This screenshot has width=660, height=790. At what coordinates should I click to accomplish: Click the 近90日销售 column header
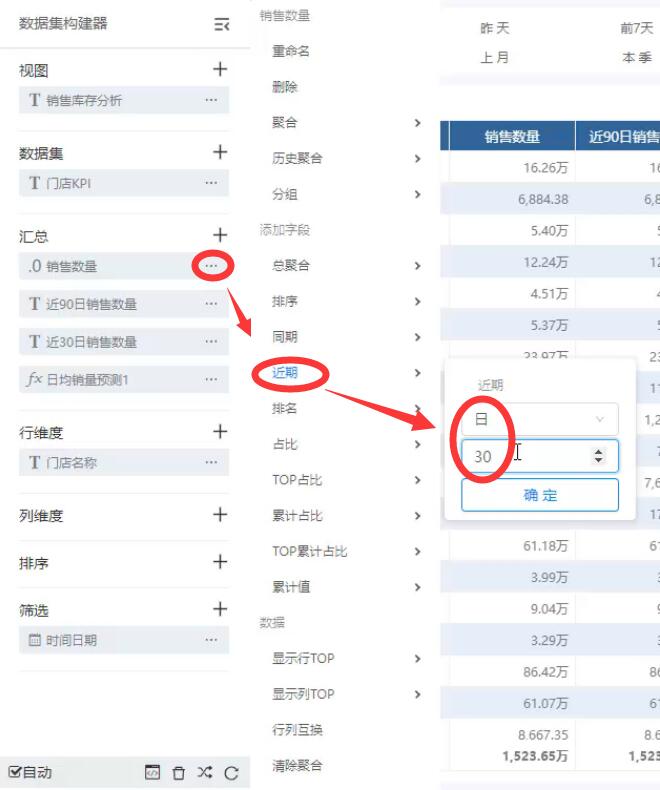(x=618, y=136)
